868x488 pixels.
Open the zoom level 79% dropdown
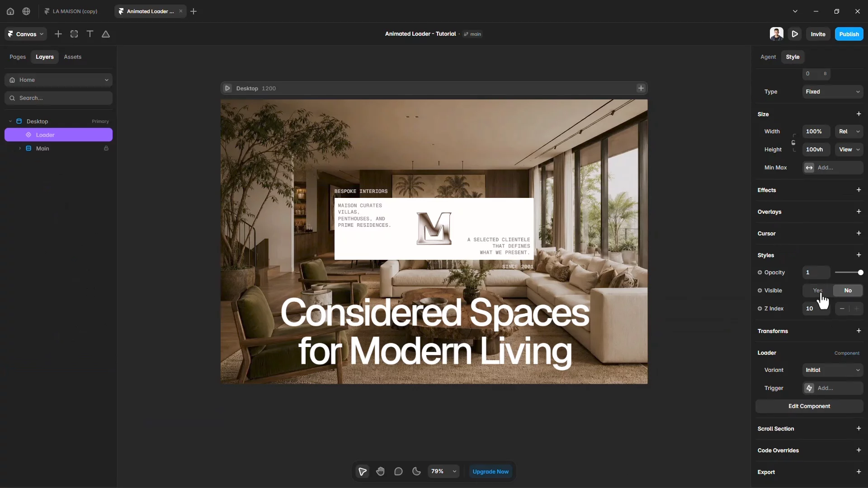tap(443, 471)
